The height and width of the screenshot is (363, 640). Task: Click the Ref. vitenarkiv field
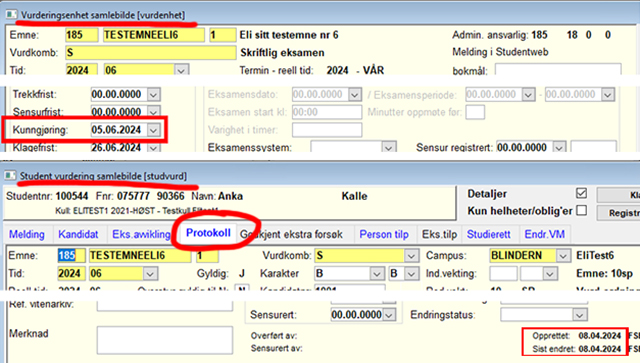pos(165,305)
